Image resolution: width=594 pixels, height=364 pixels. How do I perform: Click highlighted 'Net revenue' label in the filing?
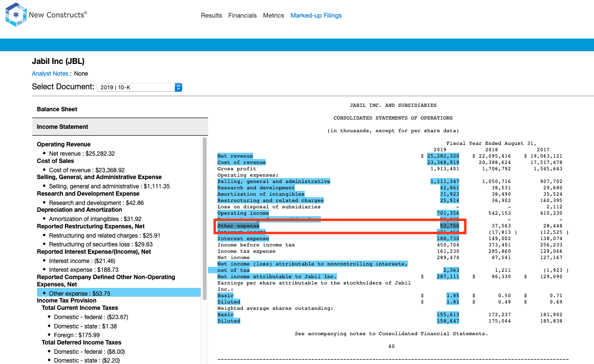click(235, 156)
